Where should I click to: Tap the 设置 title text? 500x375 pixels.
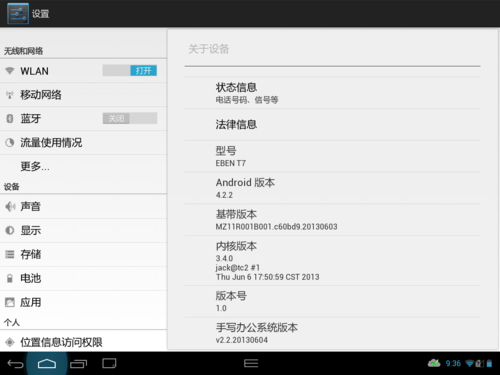tap(41, 14)
